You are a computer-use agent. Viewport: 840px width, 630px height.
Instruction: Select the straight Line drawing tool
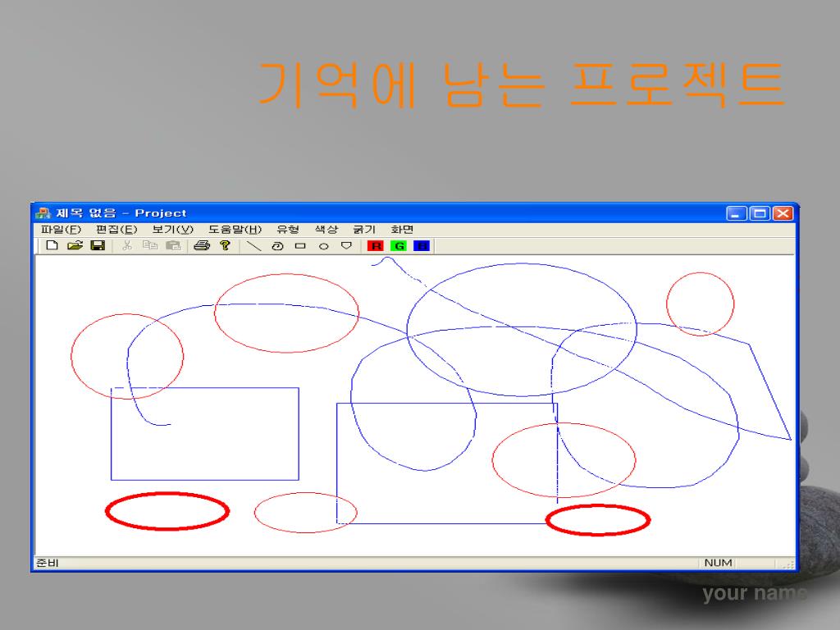point(253,246)
